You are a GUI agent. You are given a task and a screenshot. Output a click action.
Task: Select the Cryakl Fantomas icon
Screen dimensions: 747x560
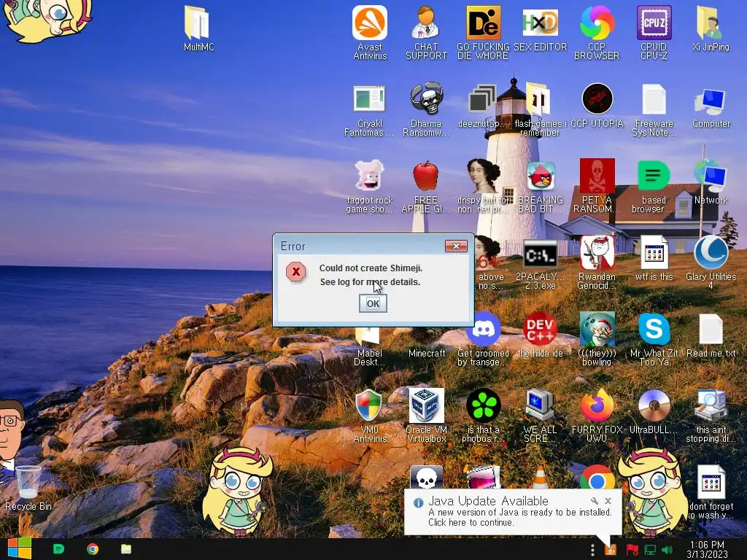point(370,109)
